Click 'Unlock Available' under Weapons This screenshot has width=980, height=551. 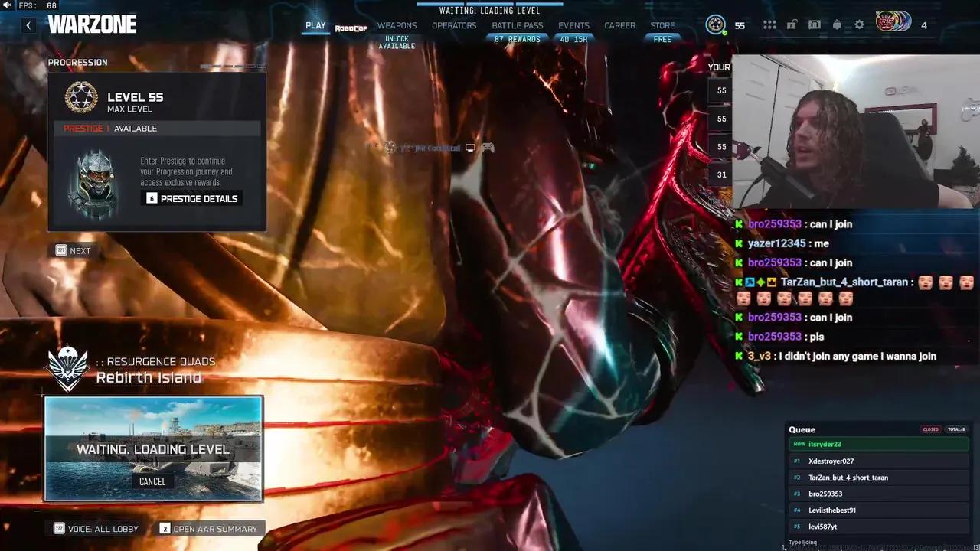(397, 43)
